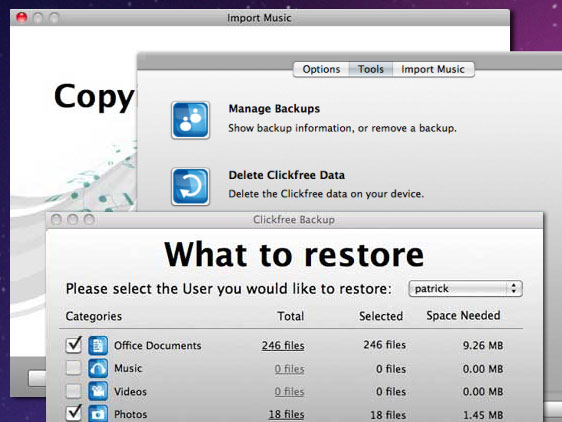The height and width of the screenshot is (422, 562).
Task: Switch to the Options tab
Action: point(321,69)
